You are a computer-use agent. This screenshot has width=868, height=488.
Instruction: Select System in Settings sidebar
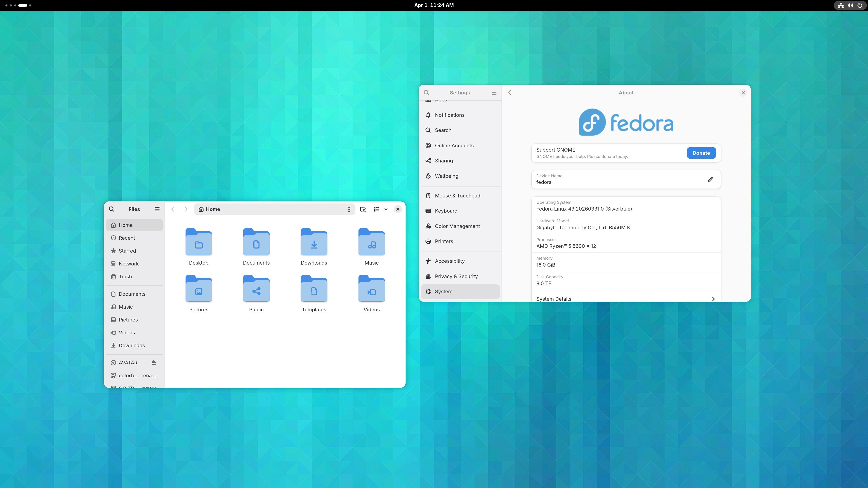[x=460, y=292]
